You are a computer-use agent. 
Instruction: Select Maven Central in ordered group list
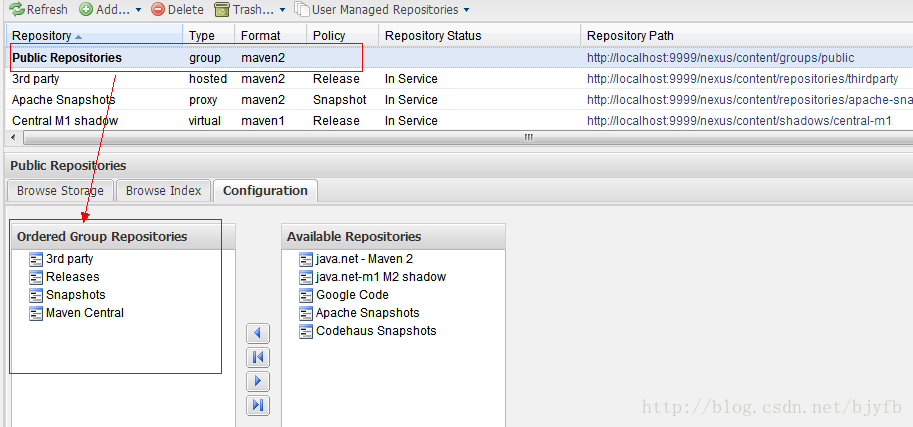[x=84, y=313]
